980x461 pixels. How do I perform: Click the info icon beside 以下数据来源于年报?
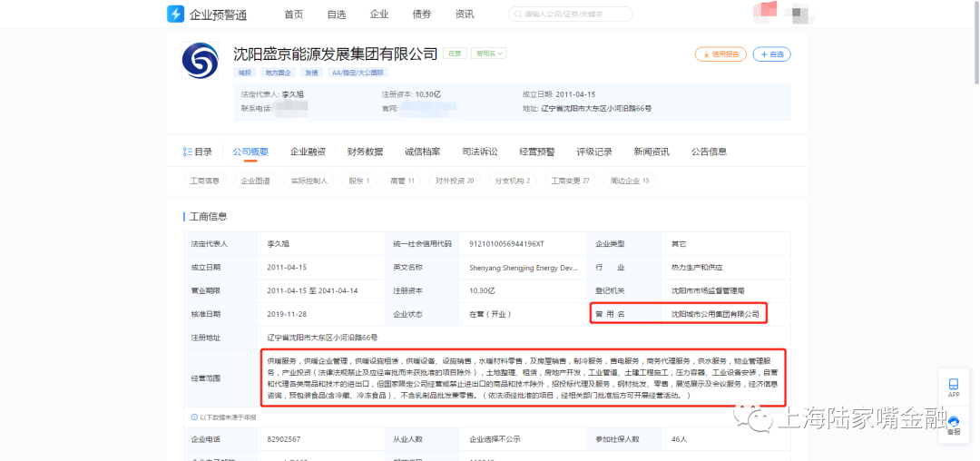tap(194, 417)
